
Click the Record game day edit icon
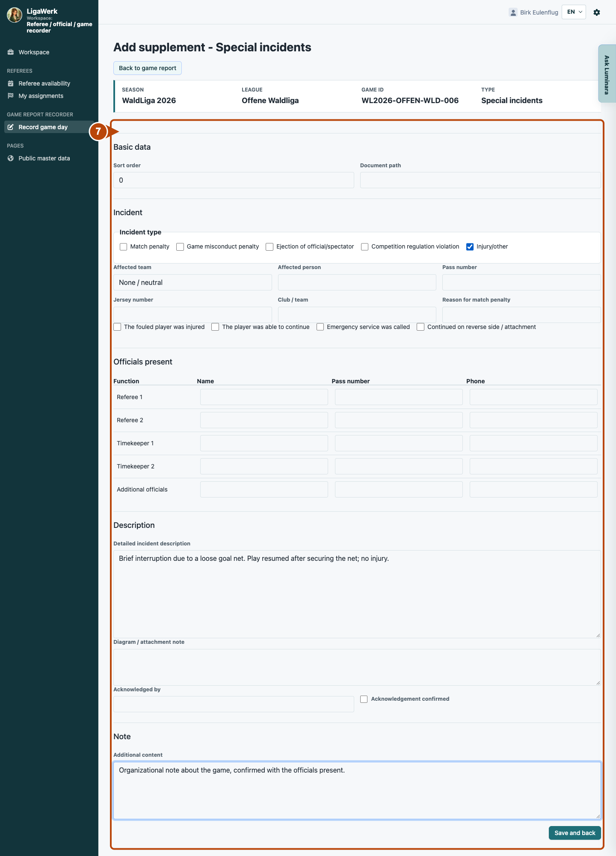point(11,127)
